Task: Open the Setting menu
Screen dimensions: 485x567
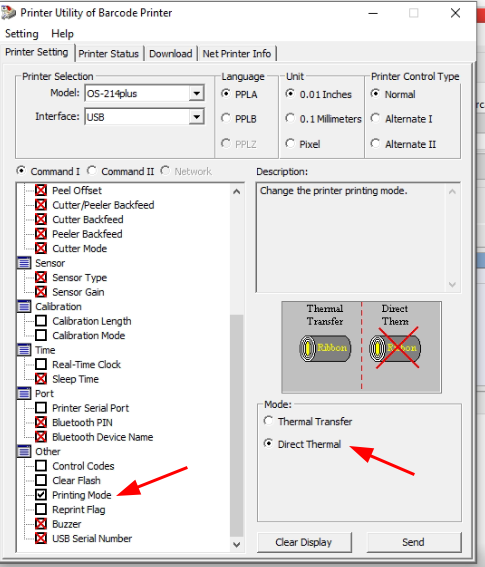Action: 22,34
